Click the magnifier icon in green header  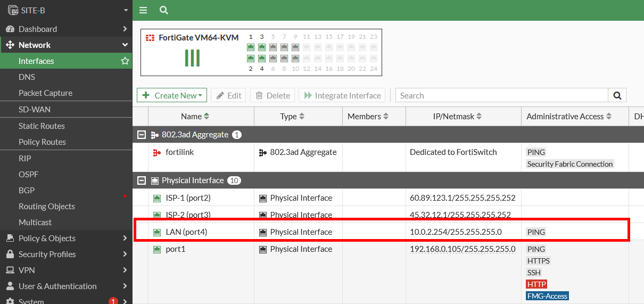pyautogui.click(x=164, y=10)
